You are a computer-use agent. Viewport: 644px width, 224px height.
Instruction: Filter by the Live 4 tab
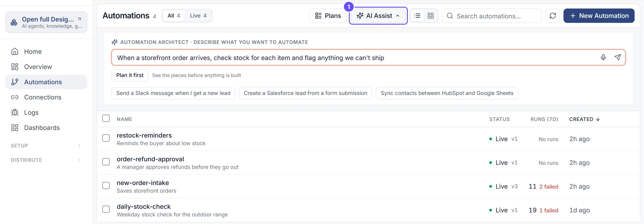(x=198, y=16)
